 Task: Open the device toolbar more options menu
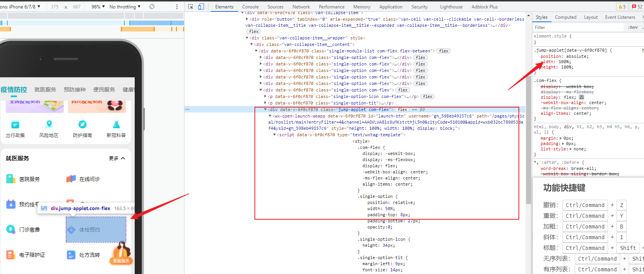(177, 7)
